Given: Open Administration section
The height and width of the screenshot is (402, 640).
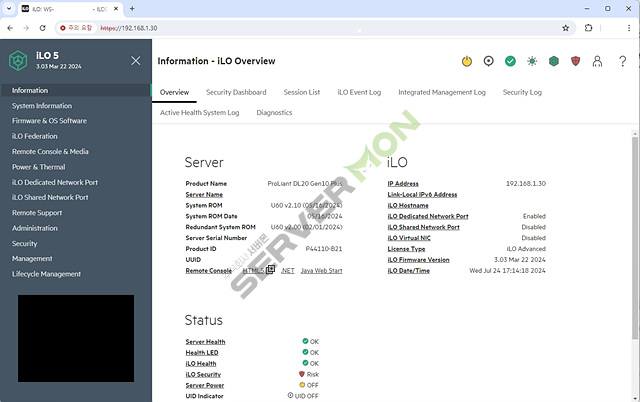Looking at the screenshot, I should [34, 228].
